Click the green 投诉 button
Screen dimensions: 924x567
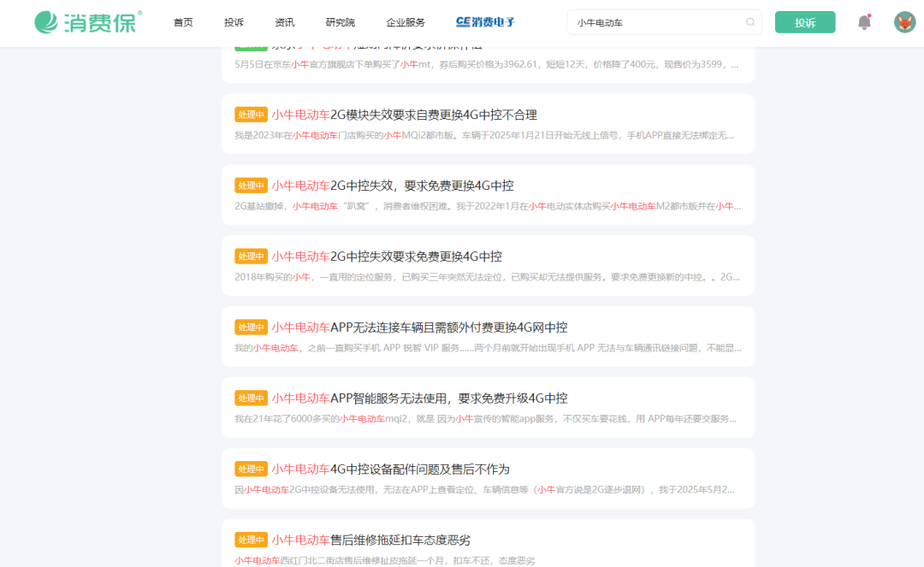[x=804, y=22]
